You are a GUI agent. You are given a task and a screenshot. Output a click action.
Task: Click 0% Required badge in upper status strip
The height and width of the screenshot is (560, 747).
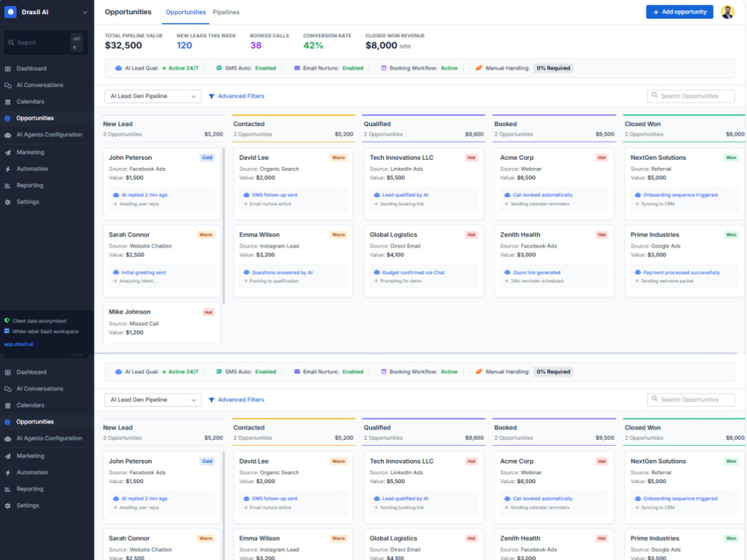553,68
